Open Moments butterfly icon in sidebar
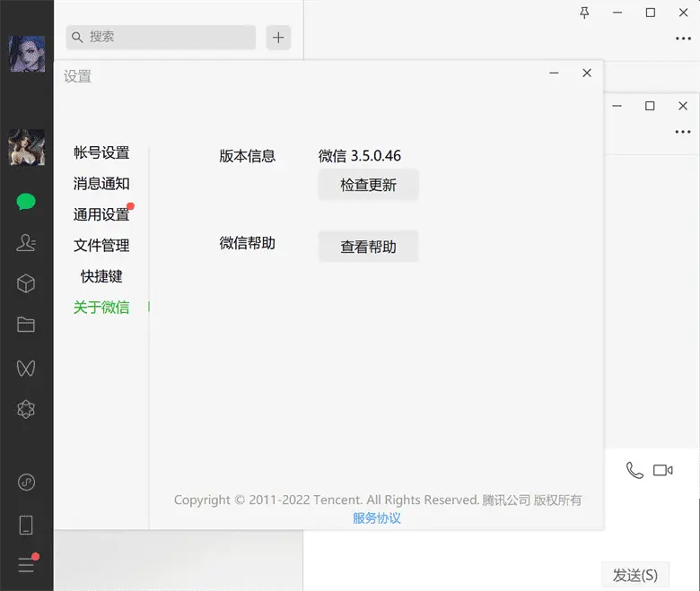The image size is (700, 591). point(26,368)
